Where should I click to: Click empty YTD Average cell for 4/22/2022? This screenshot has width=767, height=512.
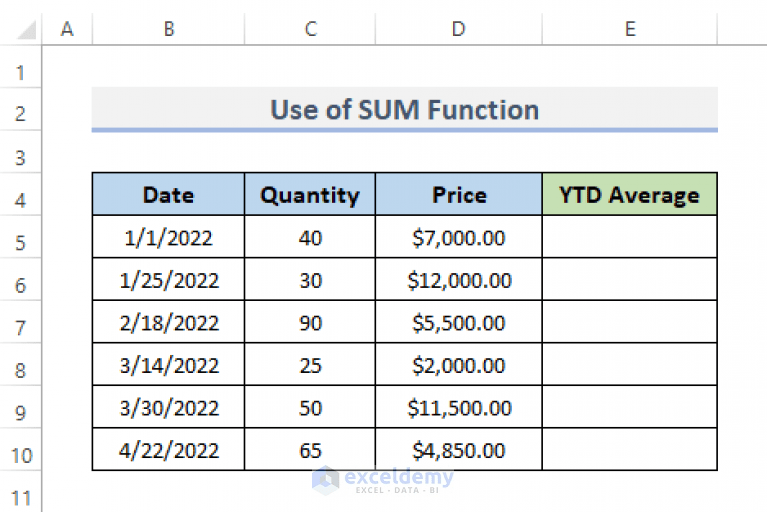point(630,449)
